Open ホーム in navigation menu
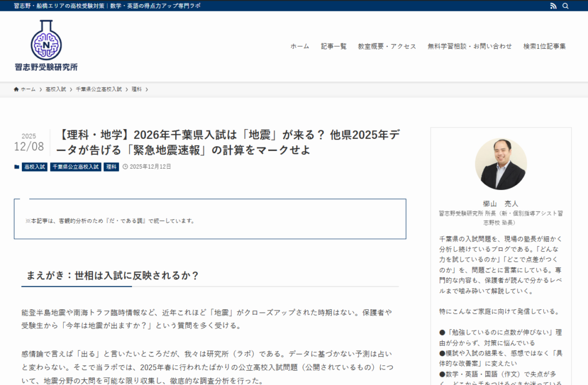This screenshot has width=588, height=385. [299, 46]
